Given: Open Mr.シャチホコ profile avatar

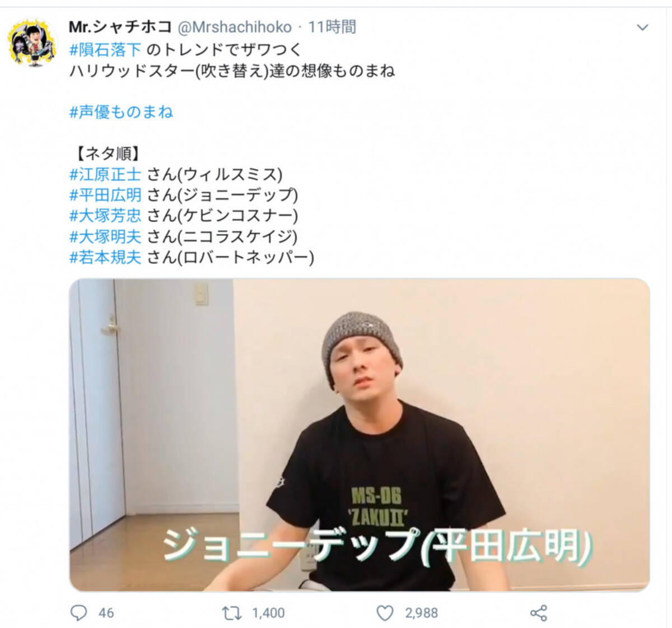Looking at the screenshot, I should click(32, 43).
